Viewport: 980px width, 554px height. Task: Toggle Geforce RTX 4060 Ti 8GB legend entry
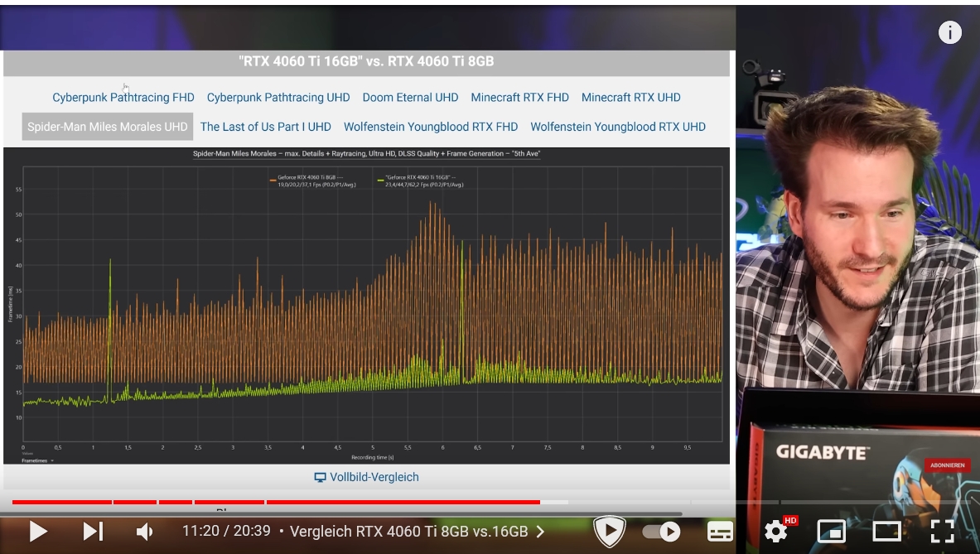313,181
